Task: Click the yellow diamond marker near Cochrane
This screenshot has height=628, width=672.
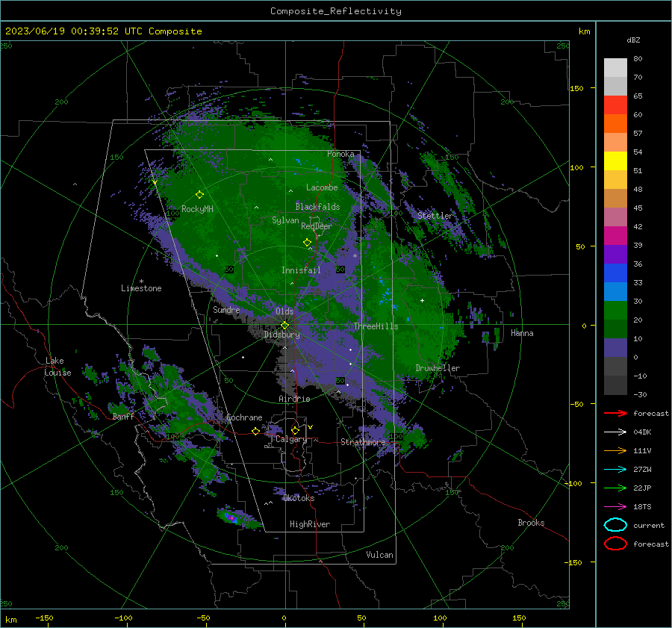Action: 256,432
